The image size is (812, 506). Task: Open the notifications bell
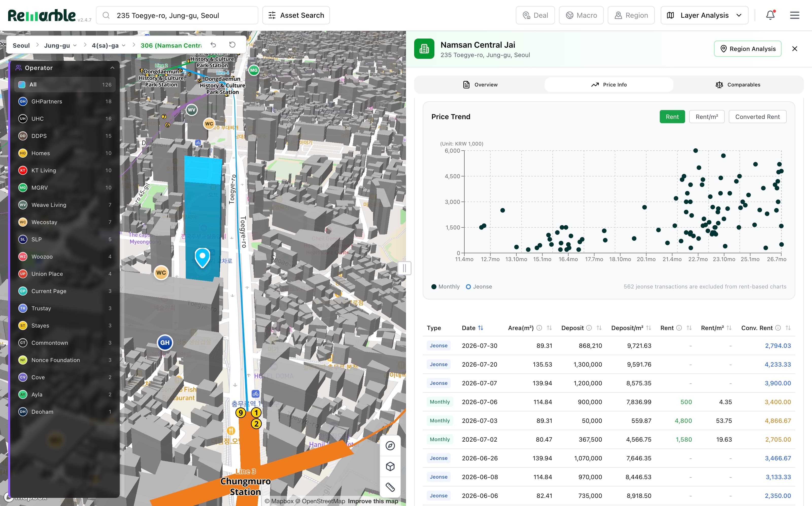[770, 15]
